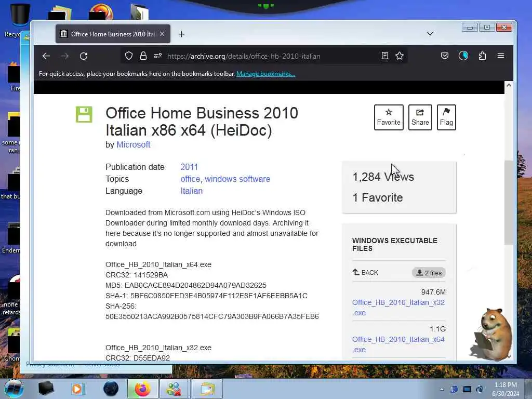
Task: Click the taskbar clock showing 1:18 PM
Action: [506, 389]
